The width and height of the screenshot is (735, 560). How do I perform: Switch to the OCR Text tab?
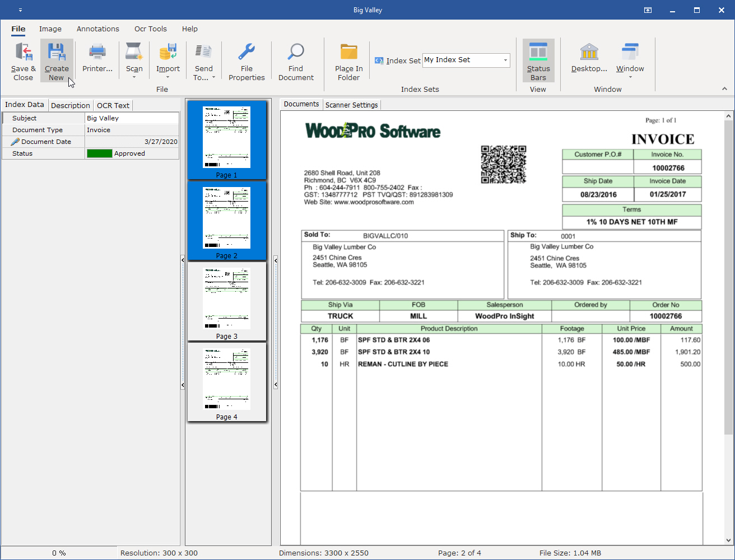pyautogui.click(x=113, y=105)
